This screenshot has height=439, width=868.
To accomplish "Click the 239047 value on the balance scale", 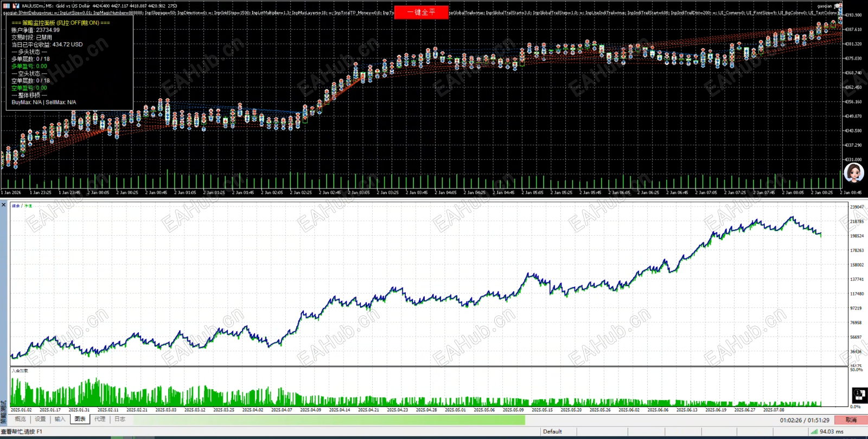I will [x=857, y=207].
